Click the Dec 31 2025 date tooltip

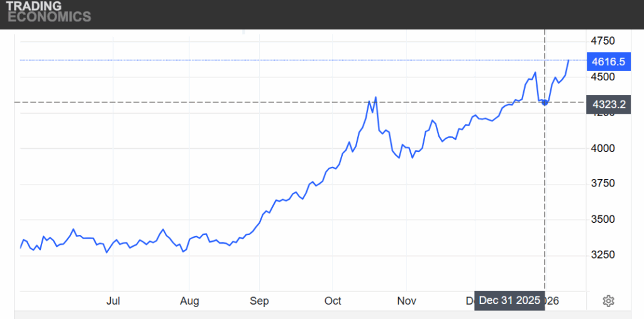pos(509,301)
